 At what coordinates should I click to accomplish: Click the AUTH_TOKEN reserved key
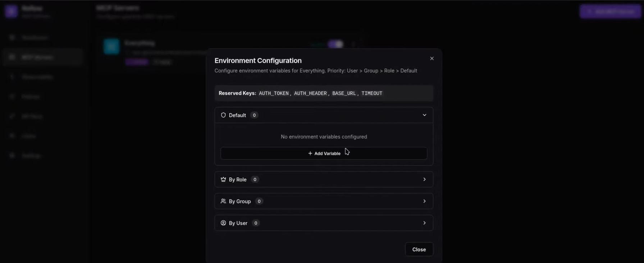[274, 93]
